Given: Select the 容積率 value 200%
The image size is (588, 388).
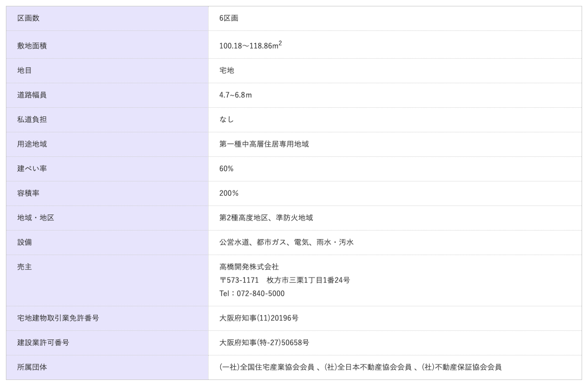Looking at the screenshot, I should [x=229, y=193].
